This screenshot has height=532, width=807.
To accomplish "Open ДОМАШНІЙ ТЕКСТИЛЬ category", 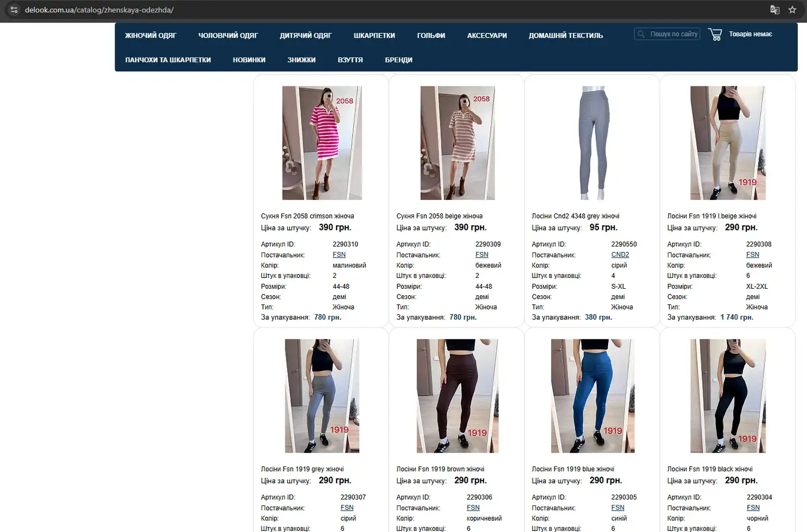I will (x=566, y=36).
